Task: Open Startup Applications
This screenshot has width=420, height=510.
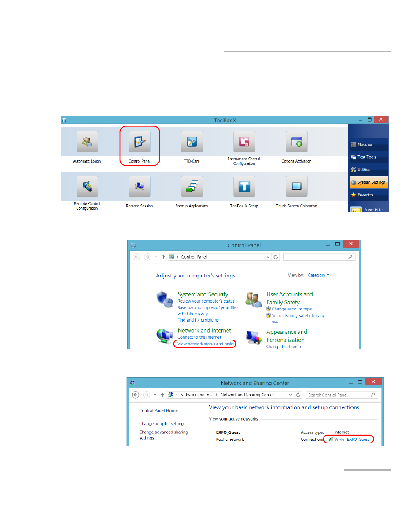Action: click(x=192, y=187)
